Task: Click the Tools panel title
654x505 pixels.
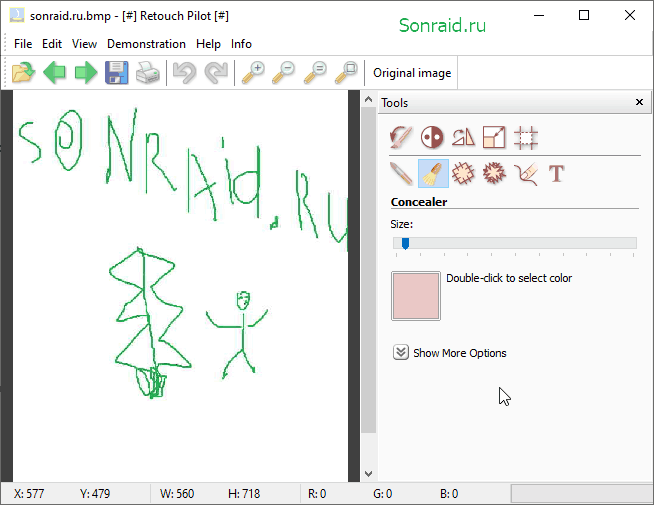Action: (x=394, y=103)
